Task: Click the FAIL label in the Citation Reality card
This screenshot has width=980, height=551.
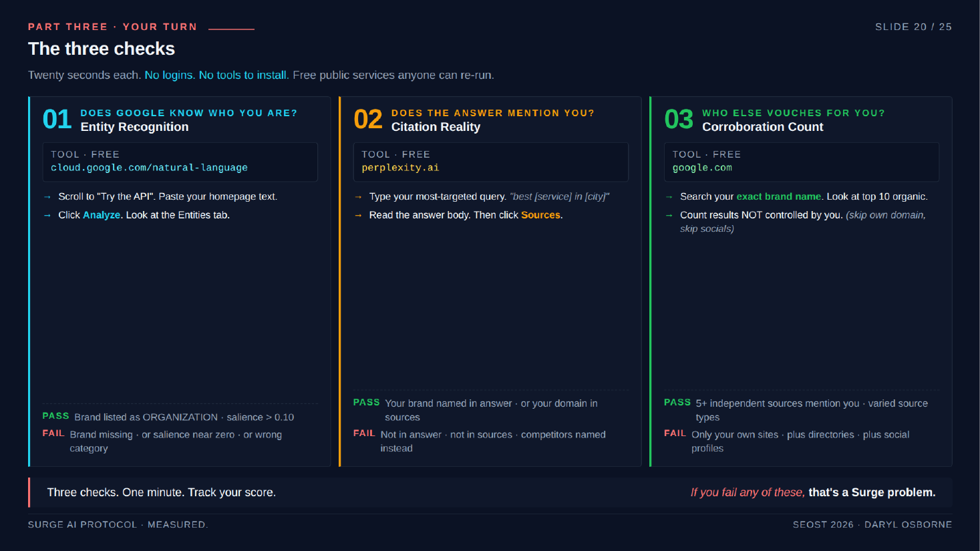Action: 364,433
